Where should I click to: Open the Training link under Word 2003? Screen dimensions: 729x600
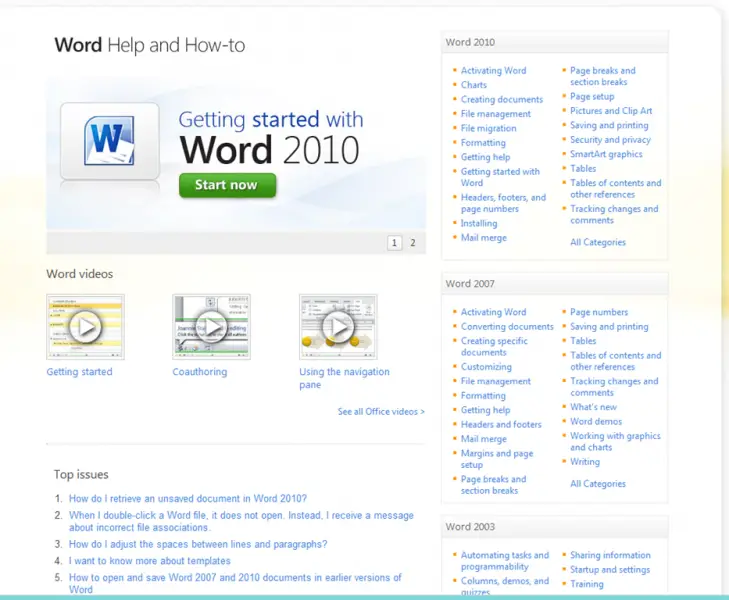[587, 584]
